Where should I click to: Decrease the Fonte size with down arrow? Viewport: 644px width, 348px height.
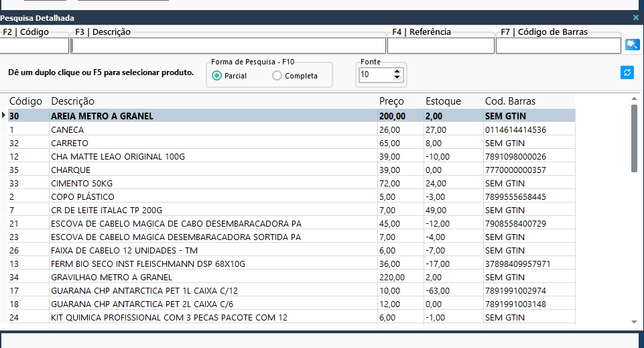(397, 77)
